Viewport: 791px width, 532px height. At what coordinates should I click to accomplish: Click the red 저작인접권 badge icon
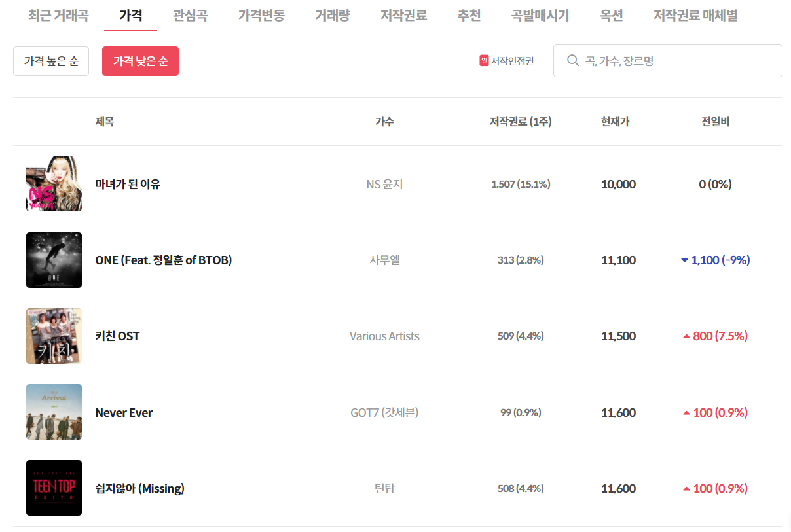484,61
